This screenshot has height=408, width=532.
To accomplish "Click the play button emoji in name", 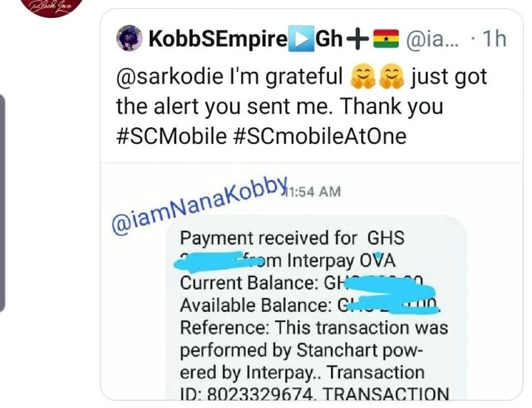I will (x=301, y=39).
